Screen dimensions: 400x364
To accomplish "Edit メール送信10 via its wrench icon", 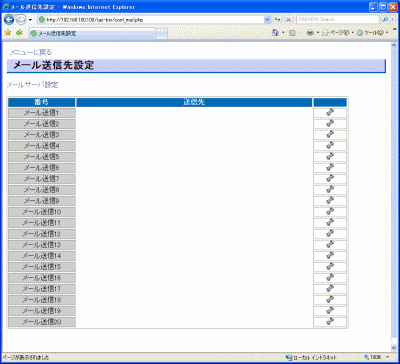I will coord(330,212).
